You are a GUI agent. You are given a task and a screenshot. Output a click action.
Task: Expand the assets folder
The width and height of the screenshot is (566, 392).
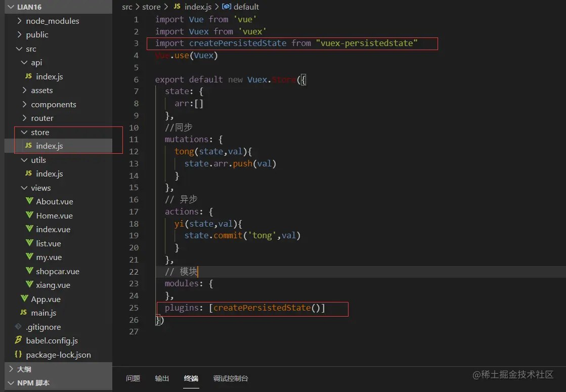click(x=24, y=90)
